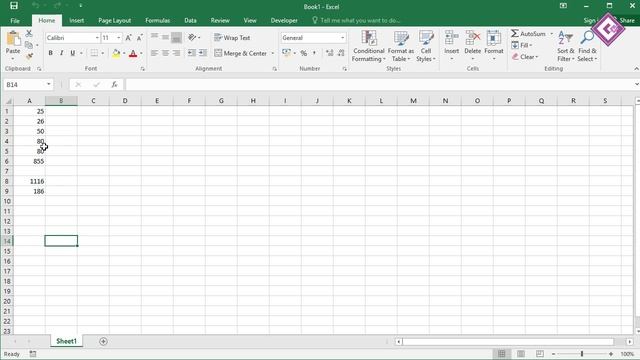Add a new sheet with plus icon
This screenshot has height=360, width=640.
103,341
